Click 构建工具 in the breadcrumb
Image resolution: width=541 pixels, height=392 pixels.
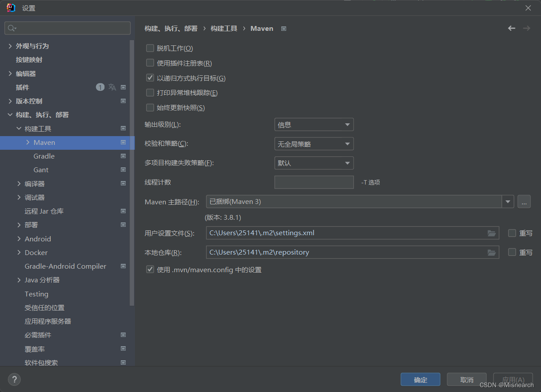tap(224, 28)
